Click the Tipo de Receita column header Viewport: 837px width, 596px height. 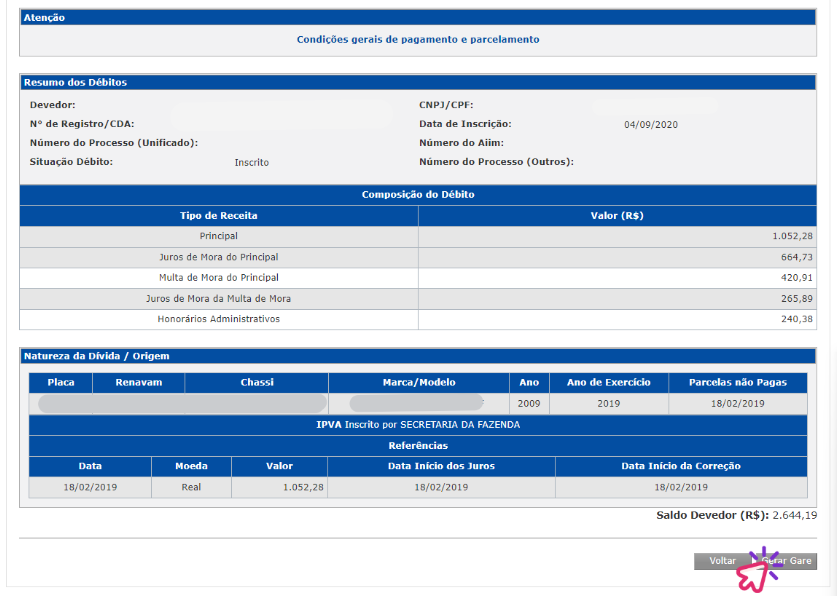point(219,216)
